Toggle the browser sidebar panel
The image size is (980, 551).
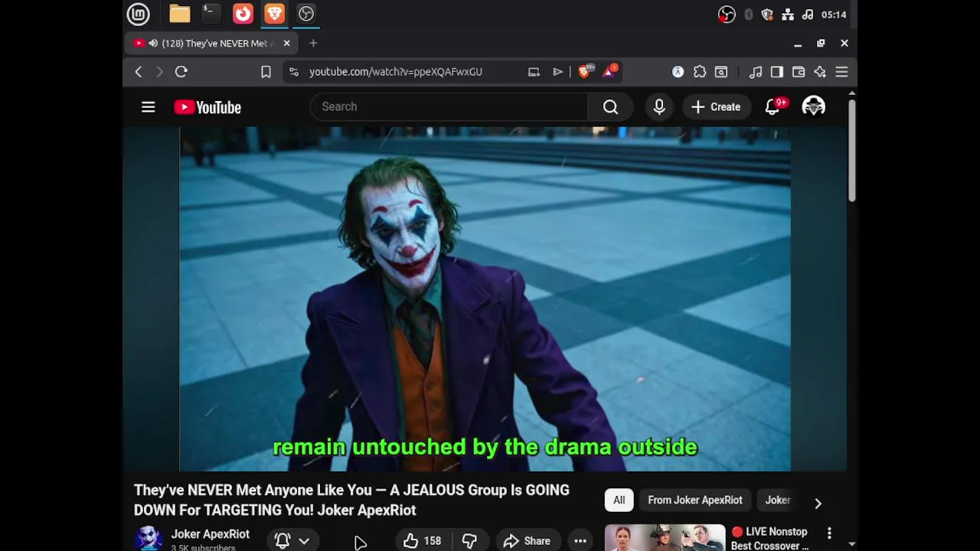(x=777, y=72)
